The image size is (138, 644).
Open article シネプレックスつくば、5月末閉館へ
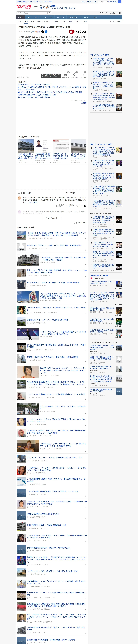click(x=52, y=571)
